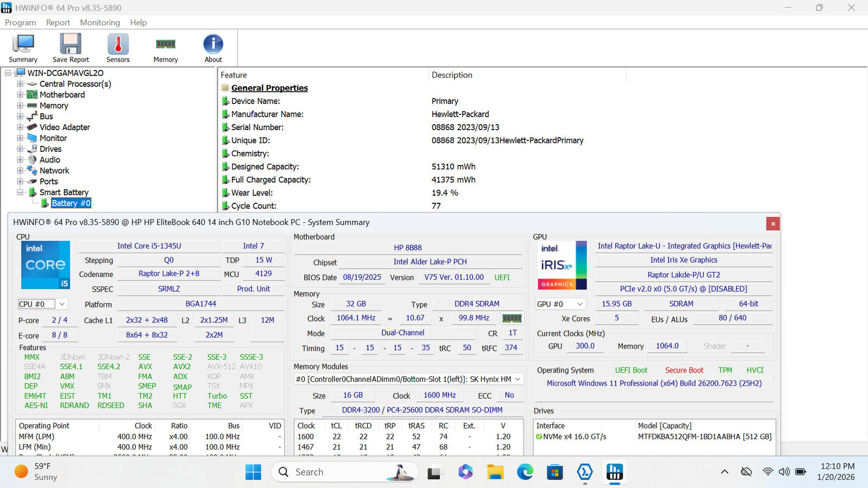868x488 pixels.
Task: Open the Monitoring menu
Action: pos(100,22)
